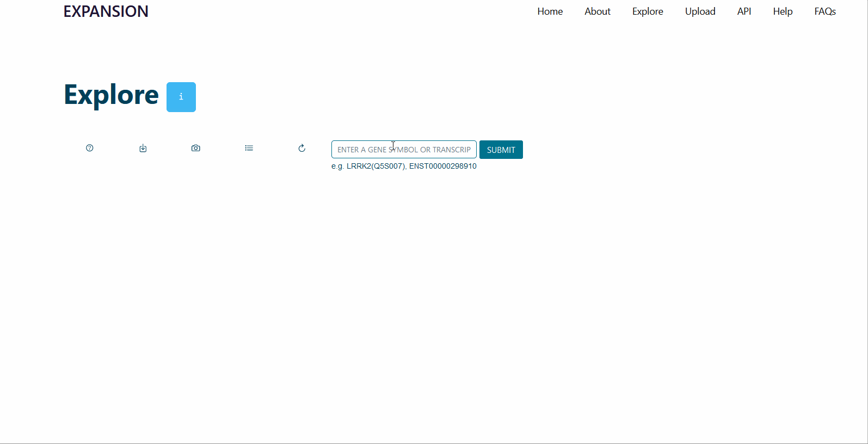Open the About page
Viewport: 868px width, 444px height.
click(x=597, y=11)
